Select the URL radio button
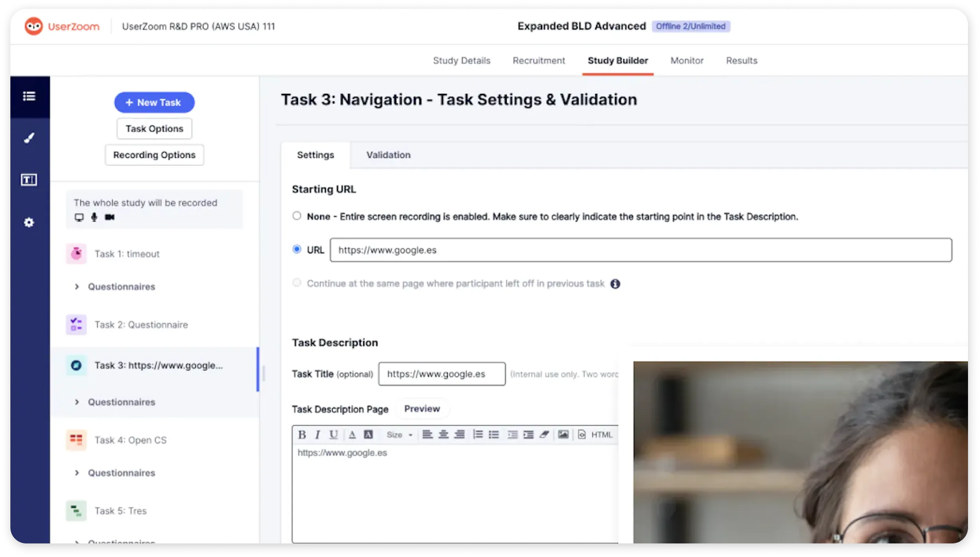Image resolution: width=980 pixels, height=557 pixels. tap(296, 249)
